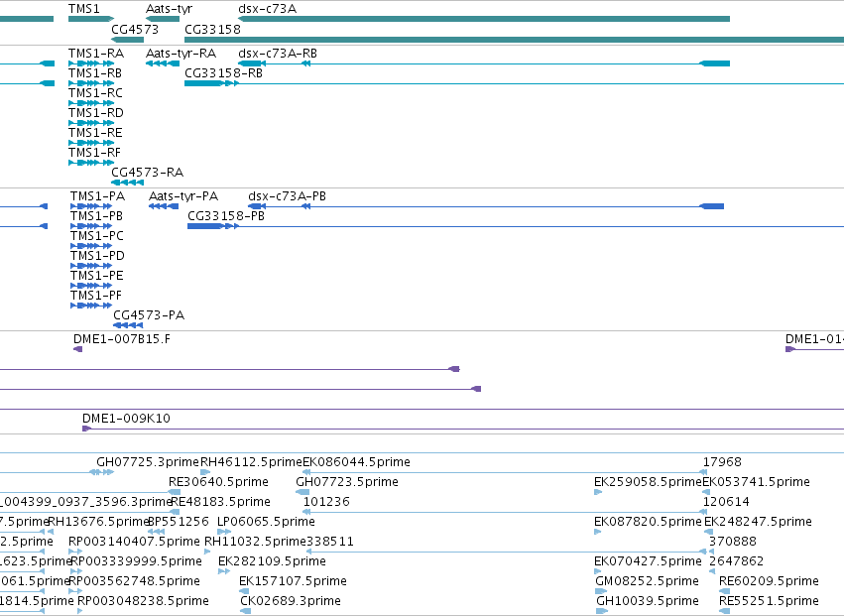This screenshot has height=616, width=844.
Task: Click the RE48183.5prime EST label
Action: [x=221, y=502]
